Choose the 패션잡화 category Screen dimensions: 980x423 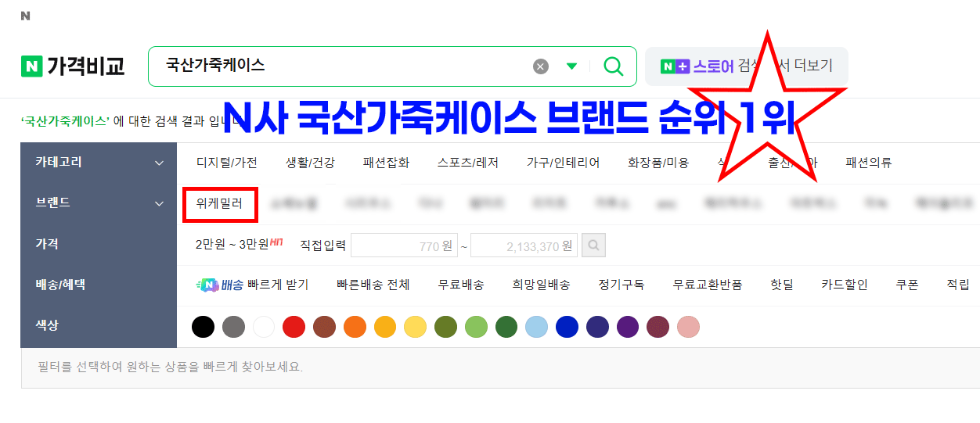tap(386, 163)
